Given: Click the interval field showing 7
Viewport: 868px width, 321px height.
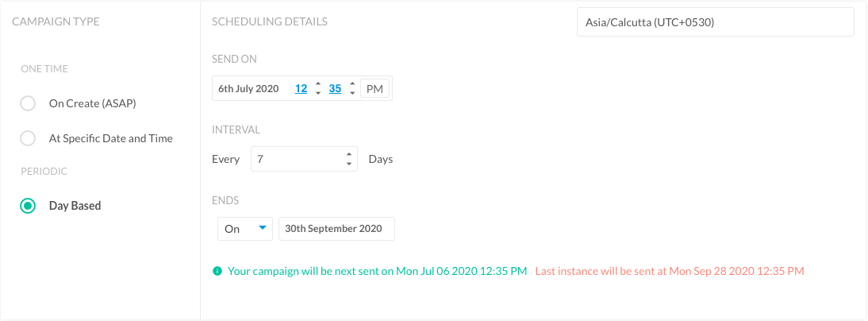Looking at the screenshot, I should pos(304,159).
